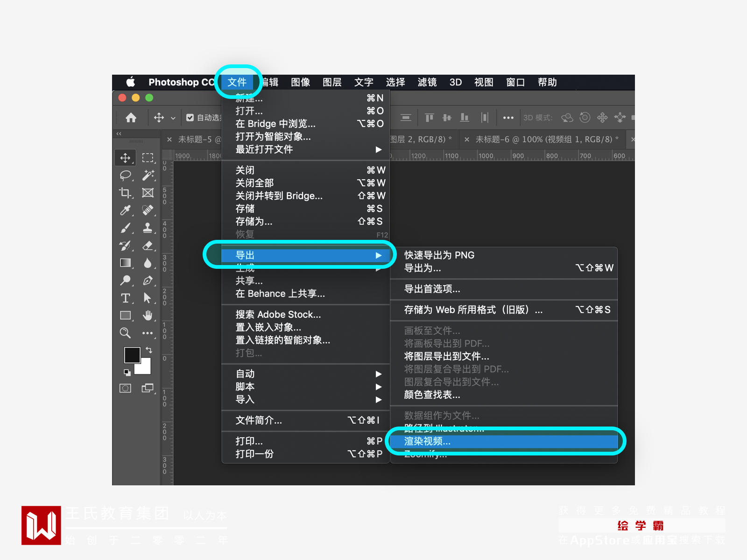Screen dimensions: 747x560
Task: Open the Edit Toolbar three-dot icon
Action: (x=148, y=333)
